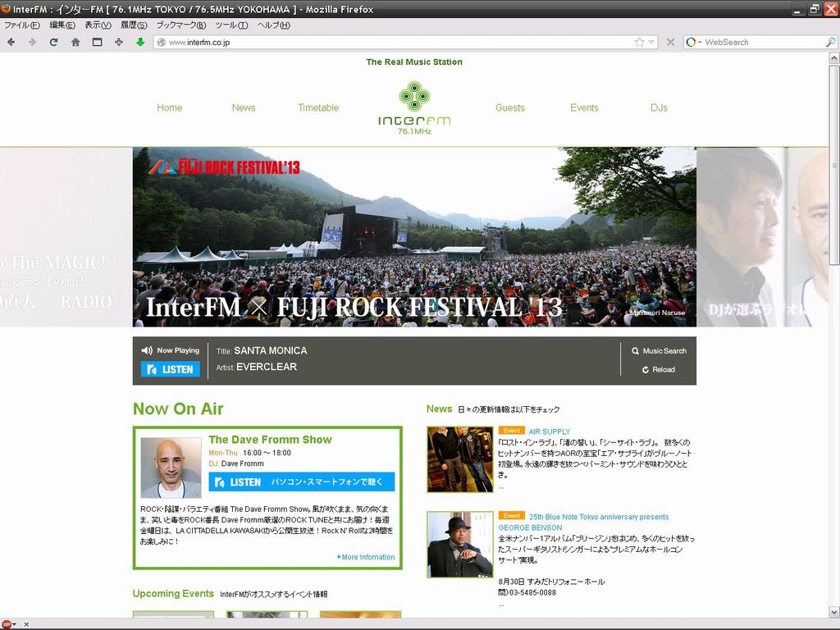The width and height of the screenshot is (840, 630).
Task: Click the Firefox icon in the title bar
Action: point(7,9)
